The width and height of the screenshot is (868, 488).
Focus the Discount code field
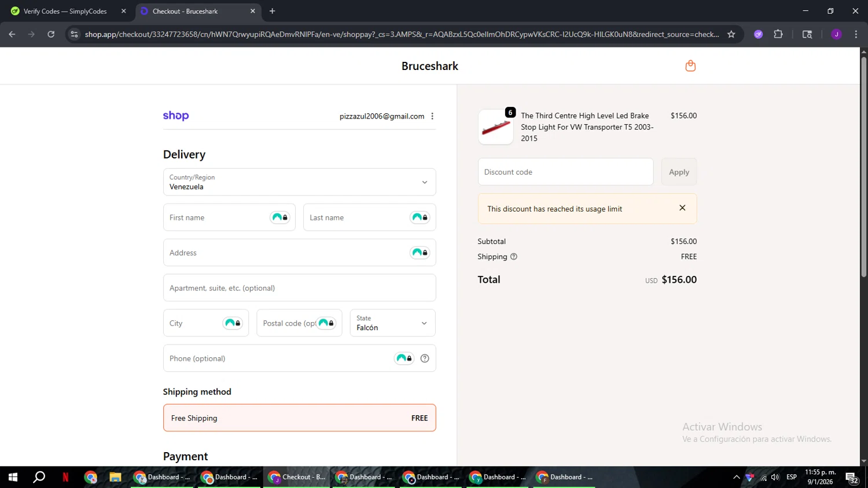point(565,172)
